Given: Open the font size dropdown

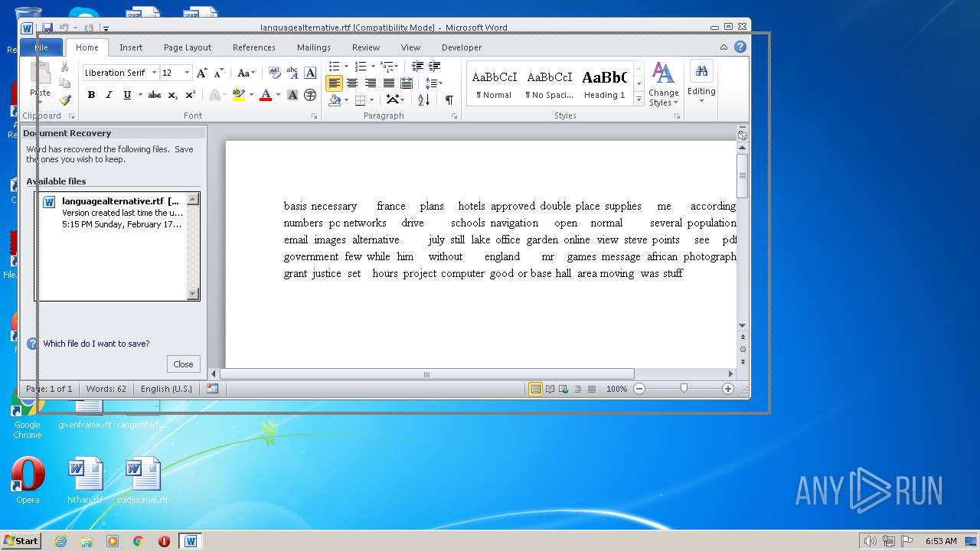Looking at the screenshot, I should point(187,73).
